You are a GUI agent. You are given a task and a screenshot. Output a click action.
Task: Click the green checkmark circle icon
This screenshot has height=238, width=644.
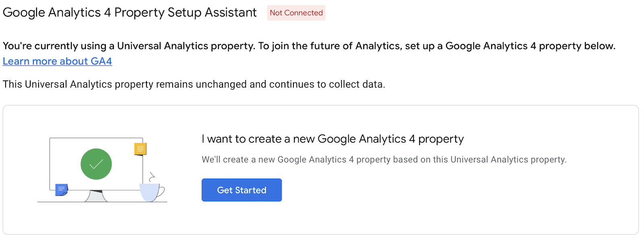[96, 164]
